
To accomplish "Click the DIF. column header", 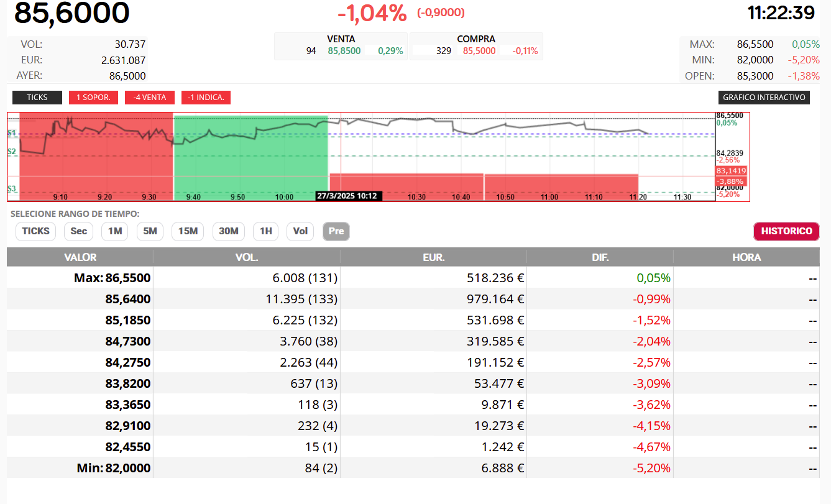I will coord(600,257).
